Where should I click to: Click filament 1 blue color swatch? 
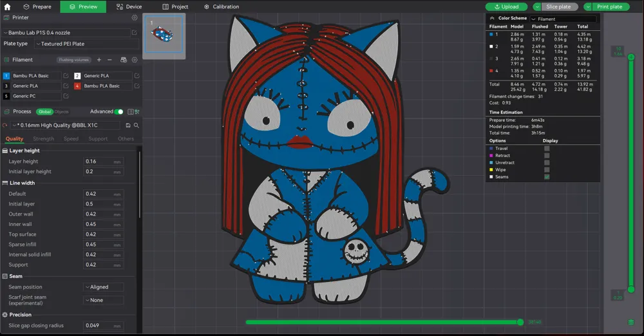tap(6, 75)
